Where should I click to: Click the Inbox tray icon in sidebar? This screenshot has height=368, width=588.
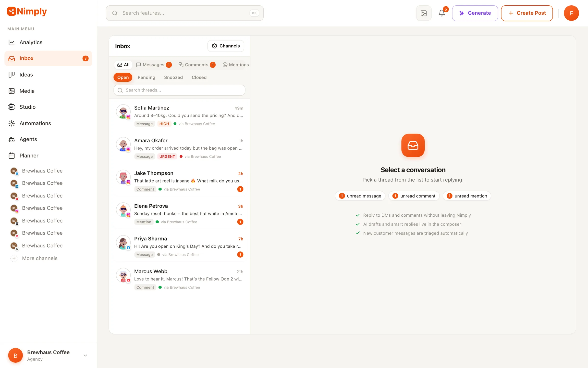(x=12, y=58)
